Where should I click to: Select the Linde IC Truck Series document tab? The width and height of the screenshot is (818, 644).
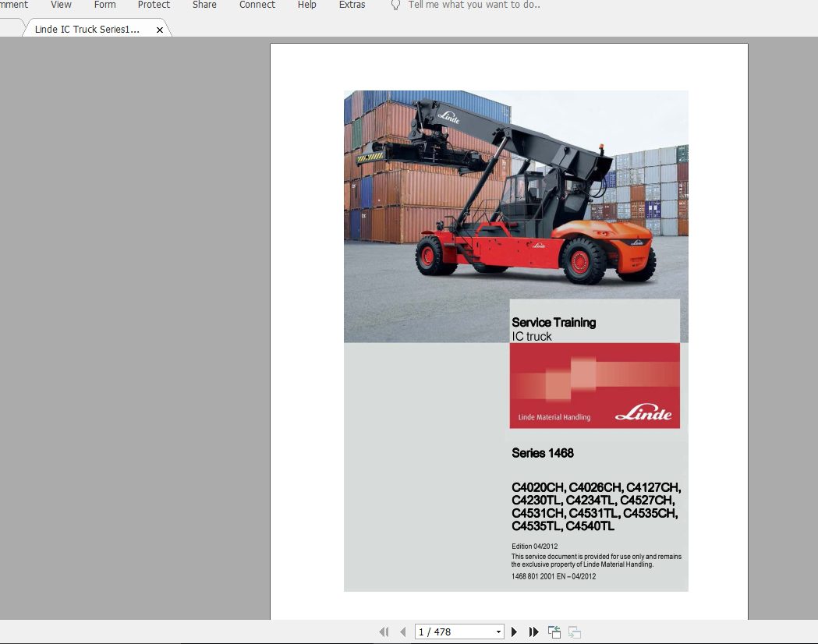point(87,30)
